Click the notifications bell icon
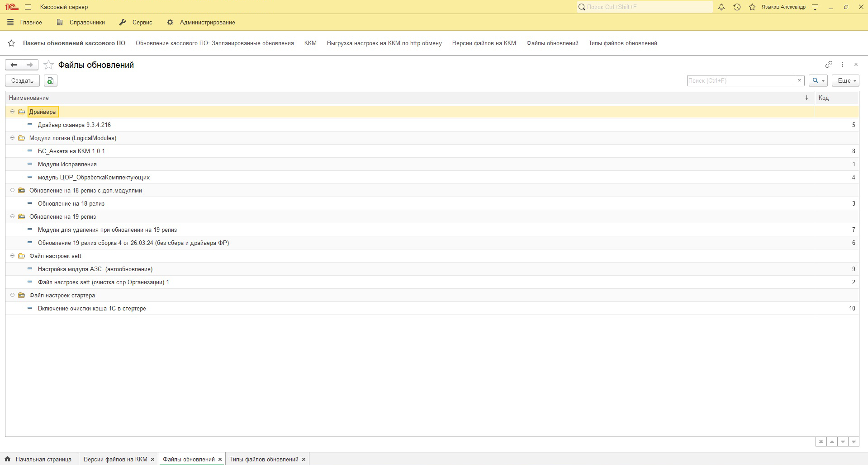Screen dimensions: 868x465 coord(721,7)
